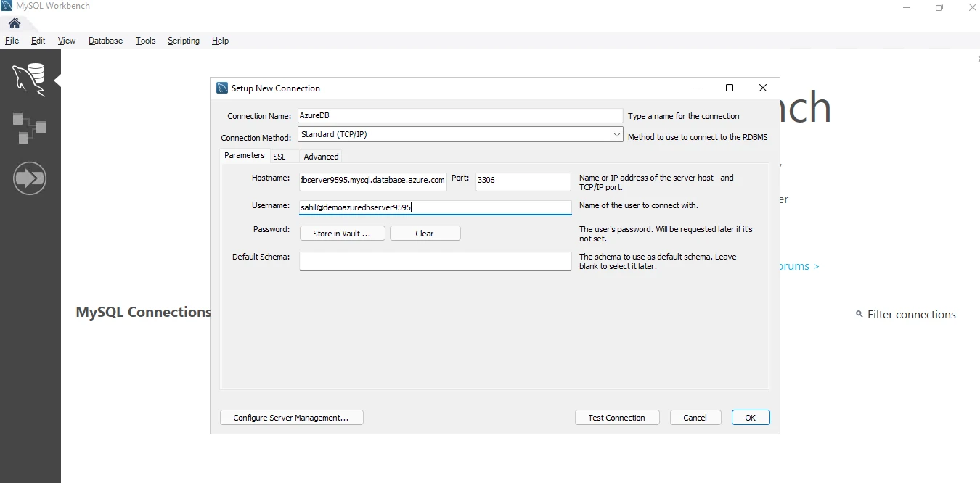Launch the Migration Wizard sidebar icon
This screenshot has width=980, height=483.
click(30, 178)
